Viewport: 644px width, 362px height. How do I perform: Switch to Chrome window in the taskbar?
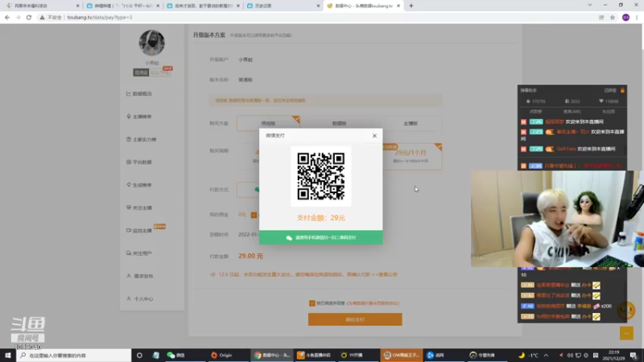271,355
